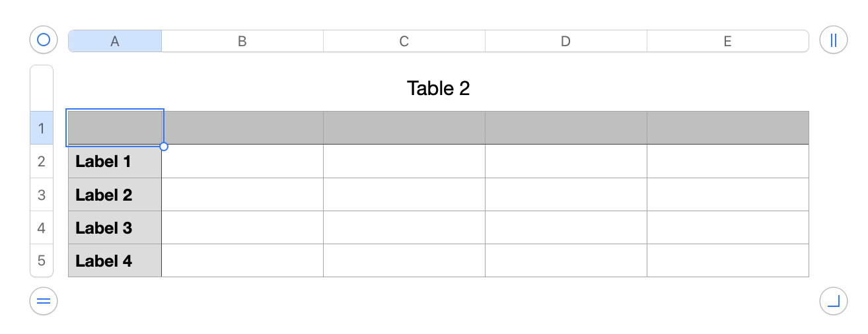Click the resize table corner handle icon
The height and width of the screenshot is (334, 868).
point(833,302)
